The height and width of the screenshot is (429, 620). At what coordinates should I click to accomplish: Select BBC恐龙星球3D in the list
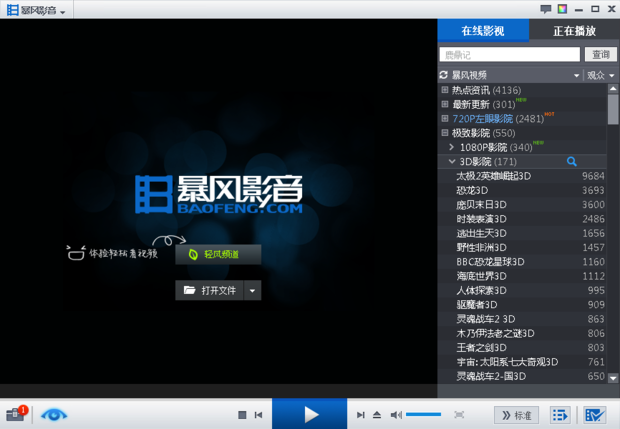(x=522, y=262)
